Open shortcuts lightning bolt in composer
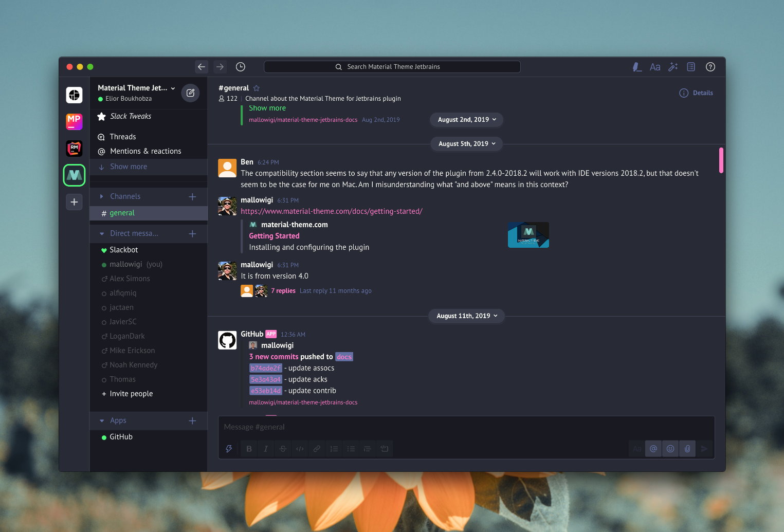The height and width of the screenshot is (532, 784). [x=229, y=449]
